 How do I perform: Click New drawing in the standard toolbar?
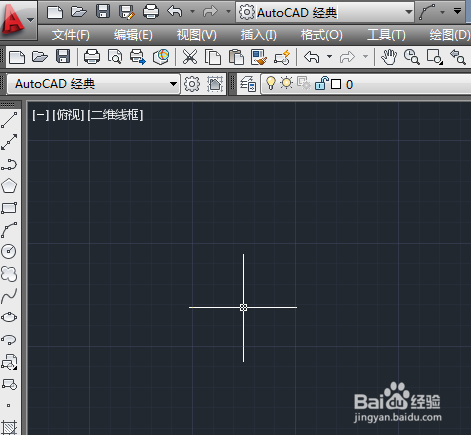pyautogui.click(x=17, y=57)
